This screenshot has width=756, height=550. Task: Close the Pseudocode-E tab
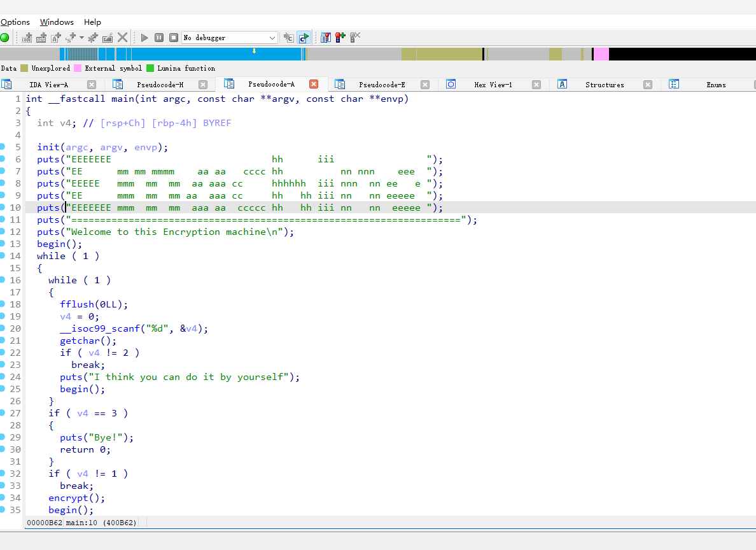tap(424, 85)
